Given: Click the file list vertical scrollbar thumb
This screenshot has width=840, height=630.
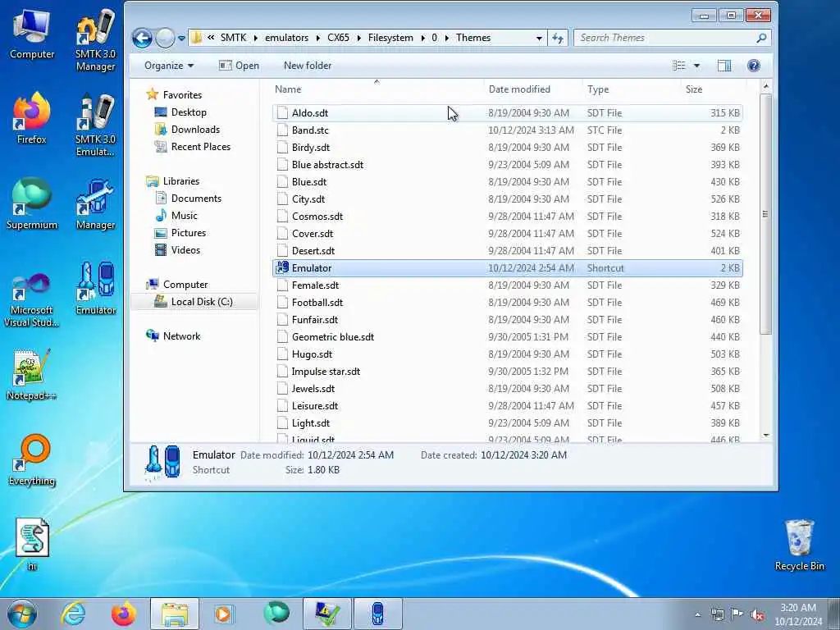Looking at the screenshot, I should point(766,214).
